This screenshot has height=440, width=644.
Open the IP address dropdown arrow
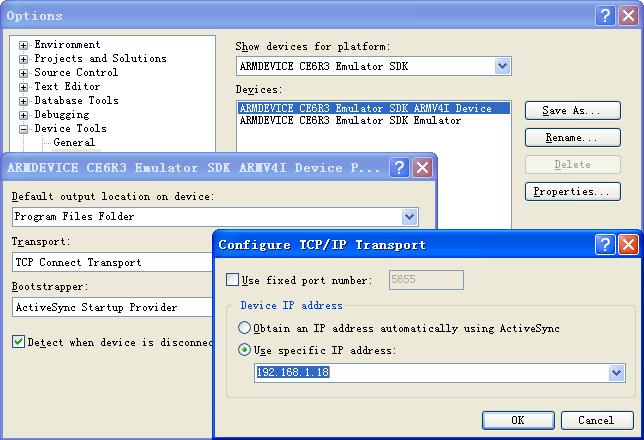pyautogui.click(x=616, y=373)
